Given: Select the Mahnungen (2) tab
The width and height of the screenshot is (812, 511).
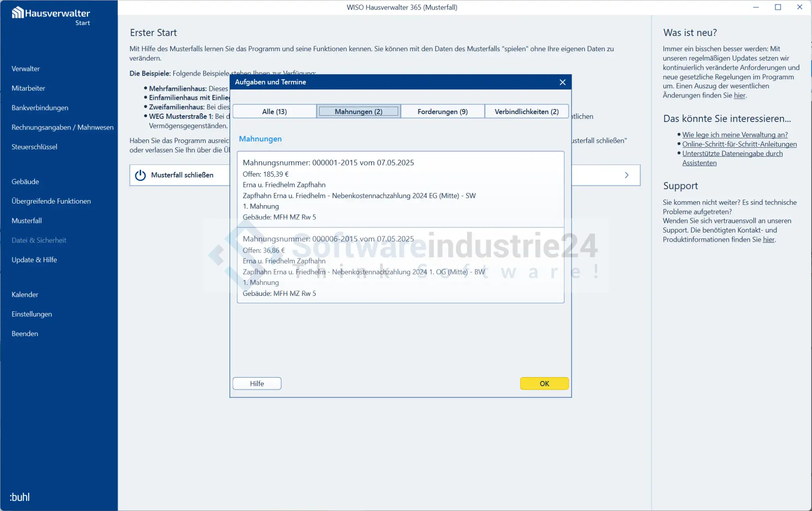Looking at the screenshot, I should [x=358, y=111].
